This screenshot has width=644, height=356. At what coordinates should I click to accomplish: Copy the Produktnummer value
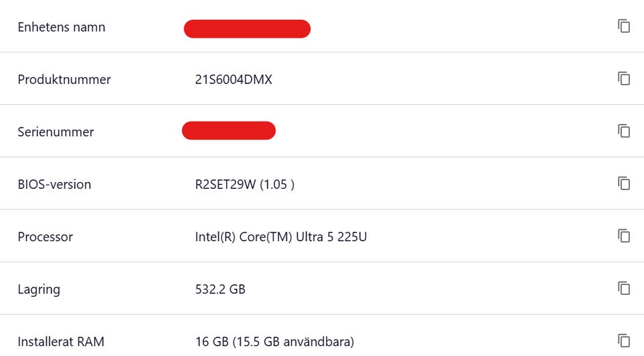click(x=624, y=79)
